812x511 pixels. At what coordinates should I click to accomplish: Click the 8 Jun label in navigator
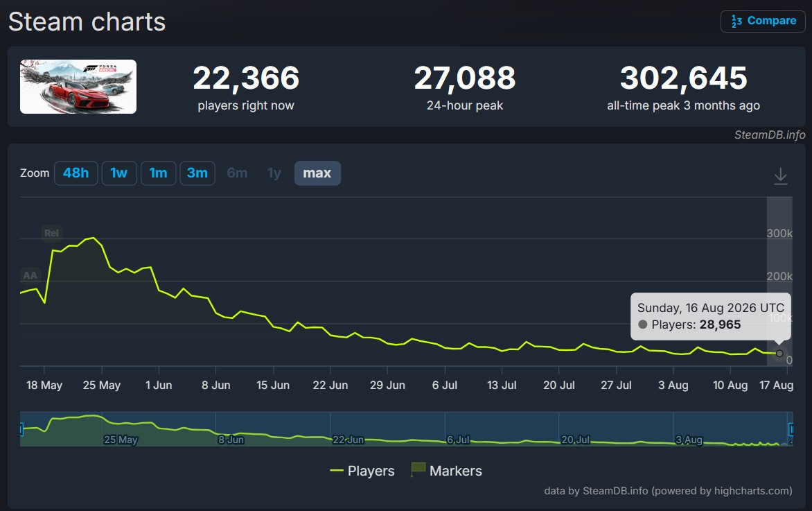[231, 440]
